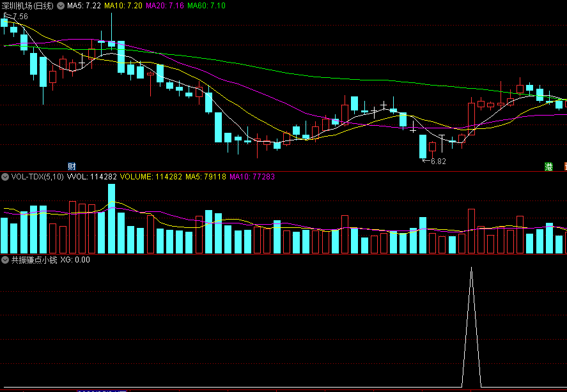Click the VOLUME: 114282 value
Screen dimensions: 567x392
pyautogui.click(x=151, y=177)
